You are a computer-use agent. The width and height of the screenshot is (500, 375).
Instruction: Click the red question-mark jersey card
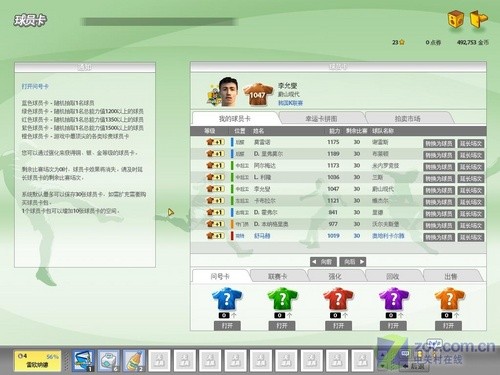click(338, 299)
